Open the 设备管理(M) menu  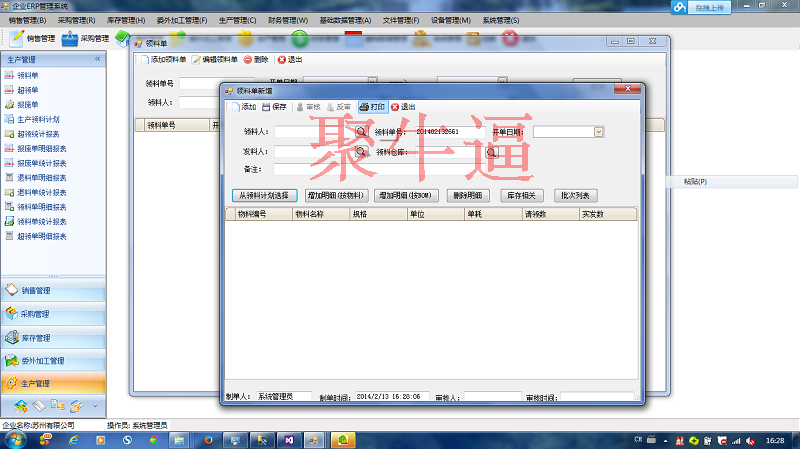point(451,20)
